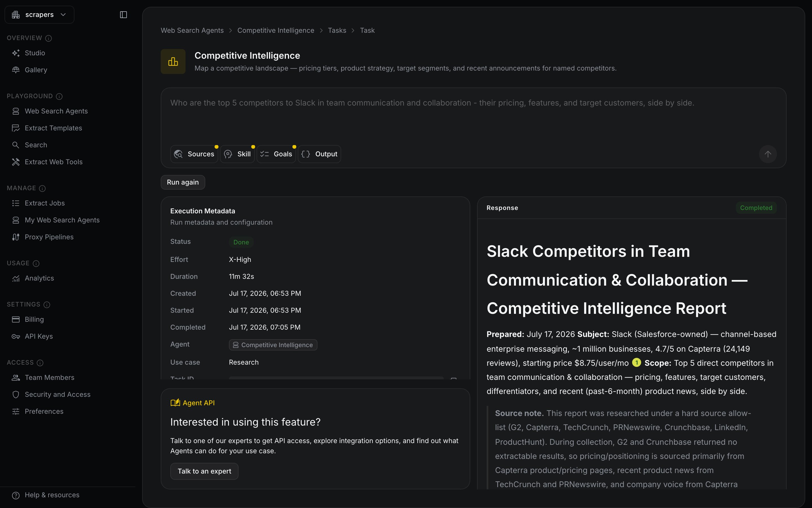Click the API Keys key icon

point(16,336)
